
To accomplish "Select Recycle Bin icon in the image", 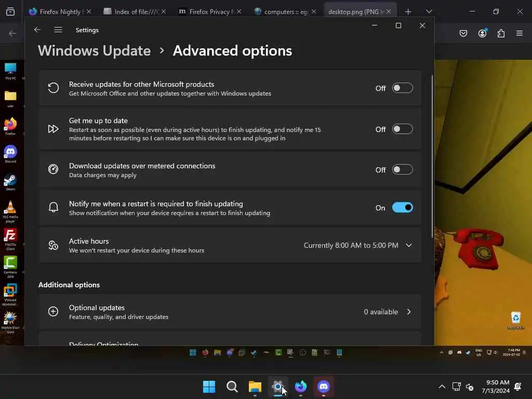I will click(516, 321).
